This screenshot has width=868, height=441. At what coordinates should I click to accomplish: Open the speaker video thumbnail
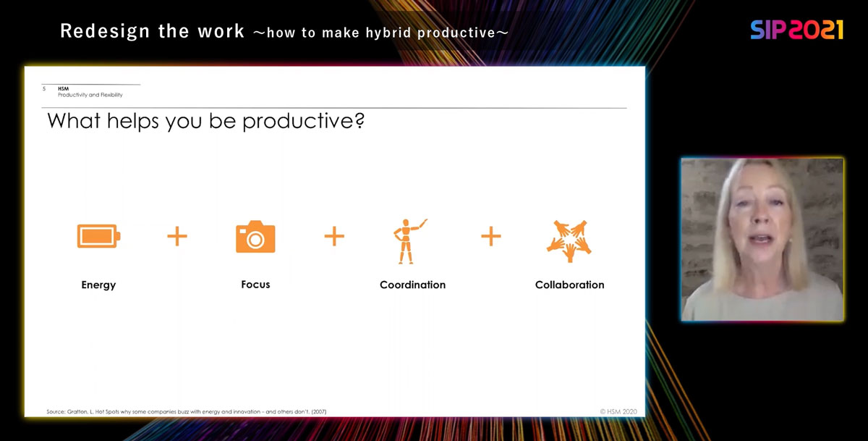tap(762, 240)
